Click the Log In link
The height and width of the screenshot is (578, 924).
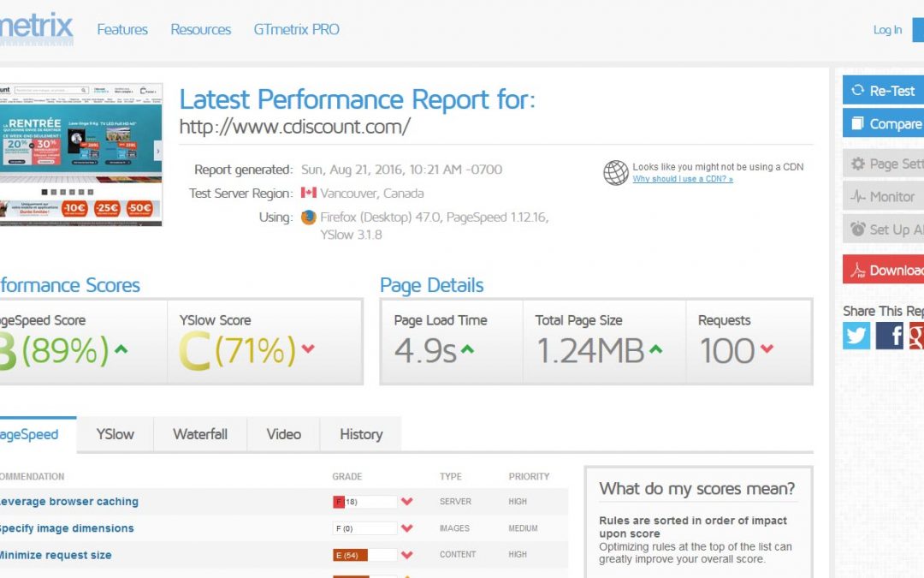[887, 30]
